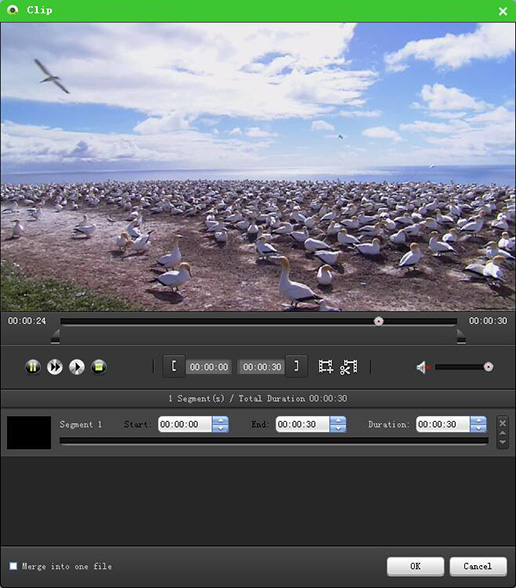Set clip end with right bracket icon
The height and width of the screenshot is (588, 516).
click(296, 366)
